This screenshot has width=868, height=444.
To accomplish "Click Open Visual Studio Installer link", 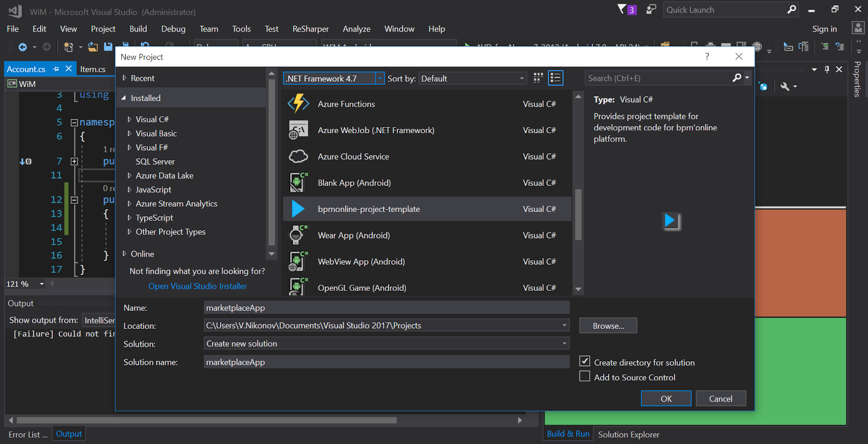I will [x=197, y=286].
